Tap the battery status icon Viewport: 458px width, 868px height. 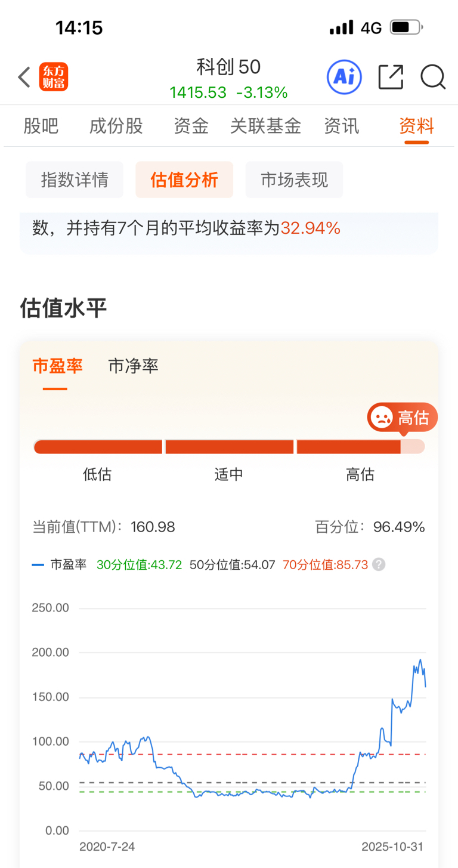point(406,27)
